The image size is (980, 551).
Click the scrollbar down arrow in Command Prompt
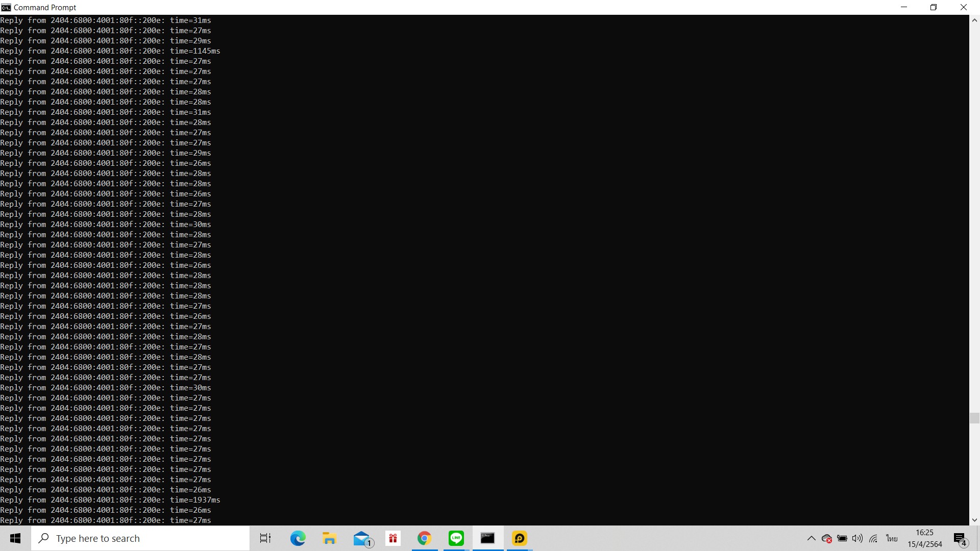[x=974, y=520]
